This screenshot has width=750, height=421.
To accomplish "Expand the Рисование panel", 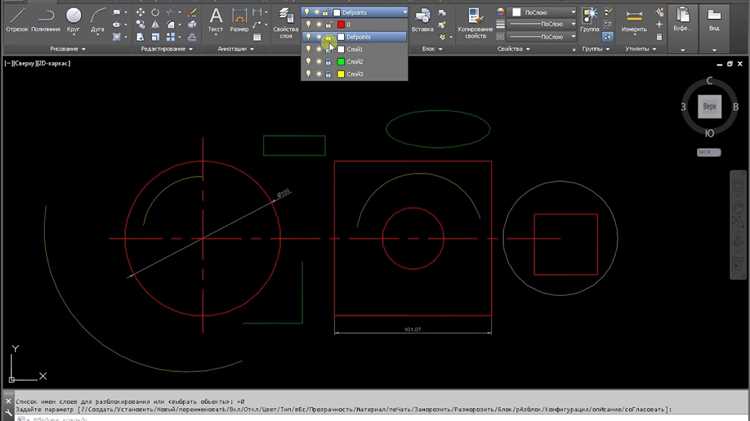I will tap(67, 49).
